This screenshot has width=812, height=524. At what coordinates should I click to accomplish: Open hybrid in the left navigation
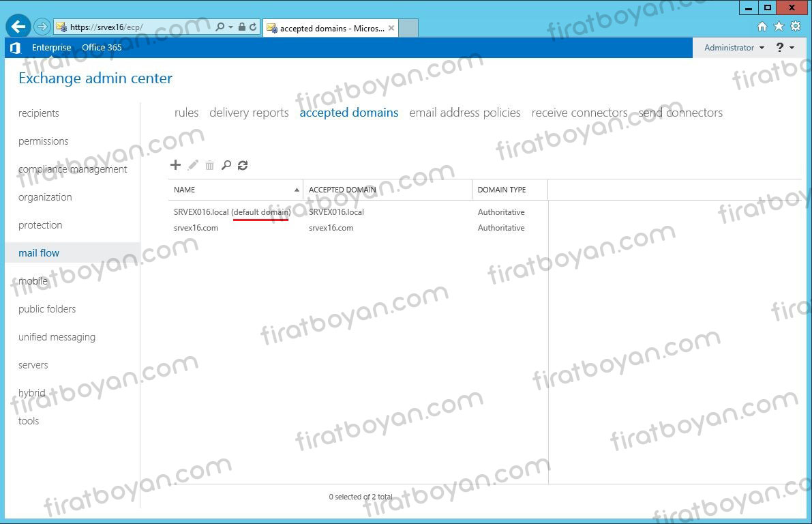(x=31, y=393)
